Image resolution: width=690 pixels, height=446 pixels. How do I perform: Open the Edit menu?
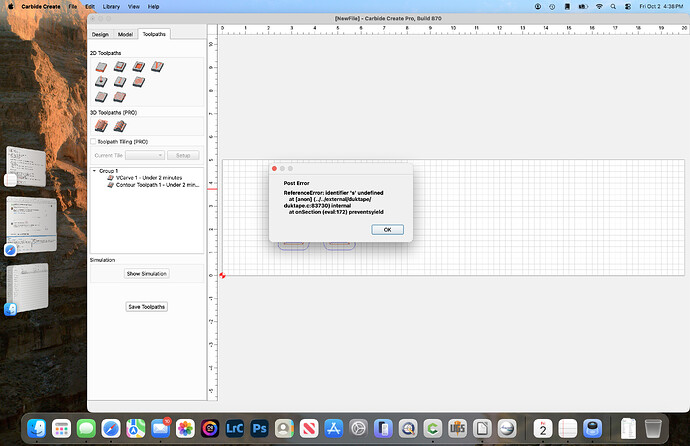point(90,7)
